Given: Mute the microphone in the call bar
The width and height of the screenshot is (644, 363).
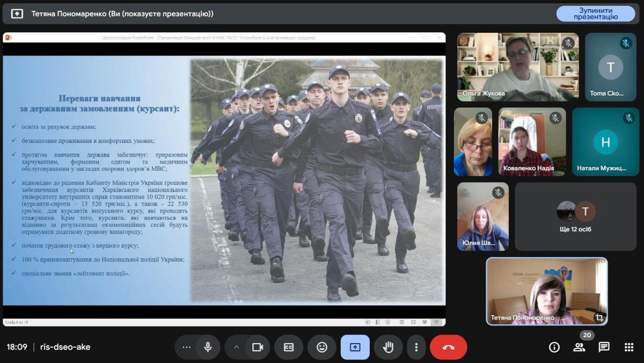Looking at the screenshot, I should (x=208, y=347).
